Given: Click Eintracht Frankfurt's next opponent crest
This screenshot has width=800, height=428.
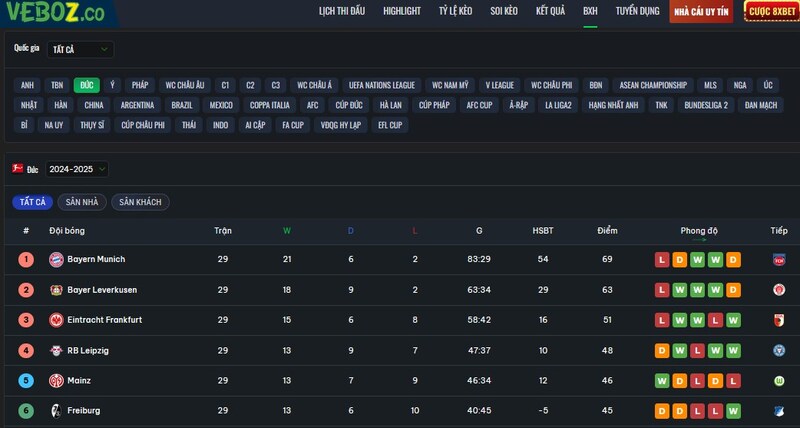Looking at the screenshot, I should [x=779, y=320].
